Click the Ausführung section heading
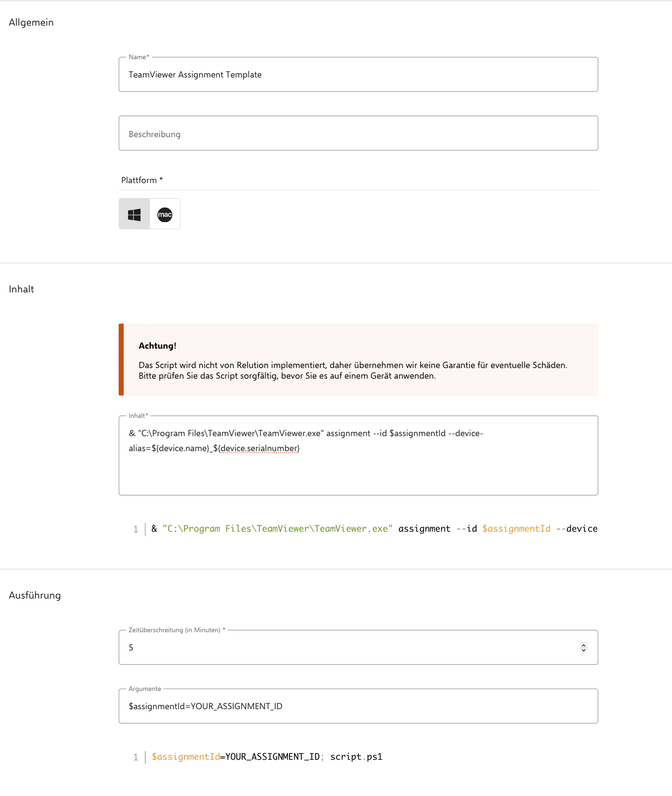The image size is (672, 796). pos(35,595)
